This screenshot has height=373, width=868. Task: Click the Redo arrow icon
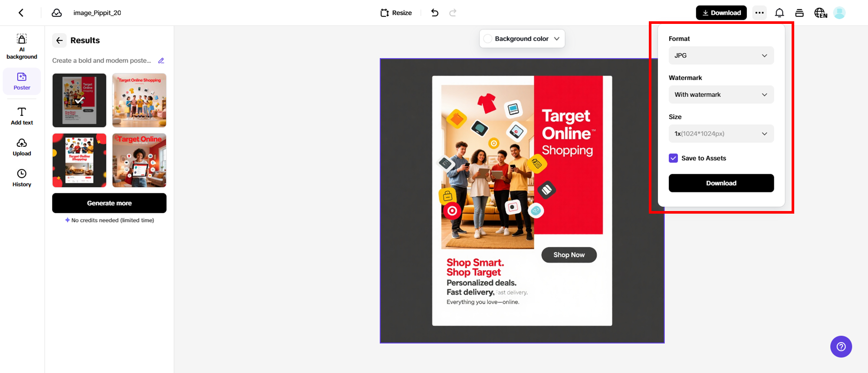(x=453, y=13)
